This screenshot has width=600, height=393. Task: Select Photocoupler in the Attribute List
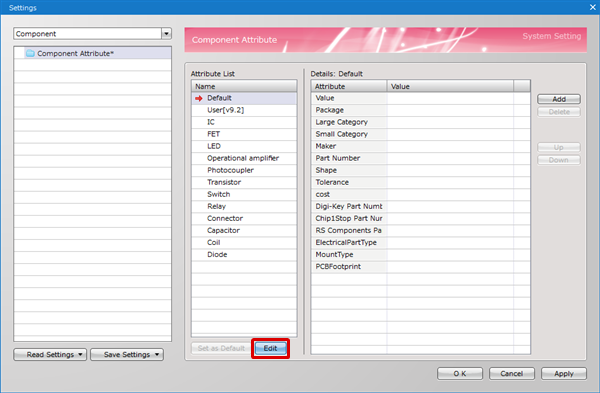244,170
